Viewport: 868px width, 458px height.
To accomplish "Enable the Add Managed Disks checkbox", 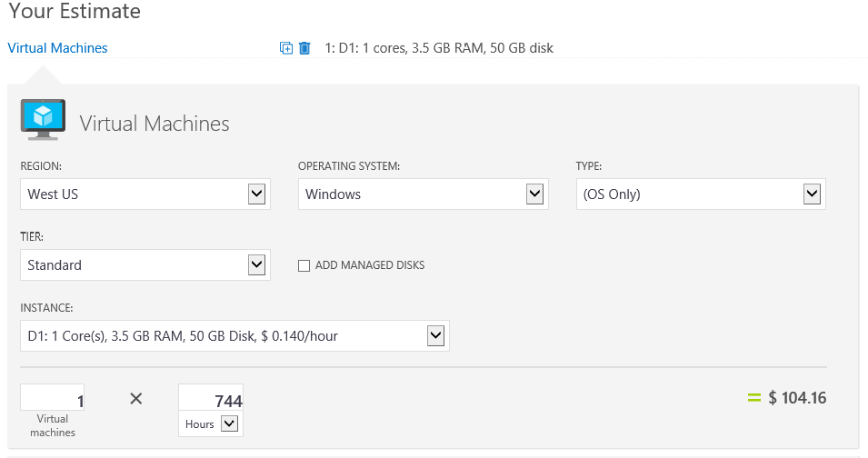I will [304, 265].
